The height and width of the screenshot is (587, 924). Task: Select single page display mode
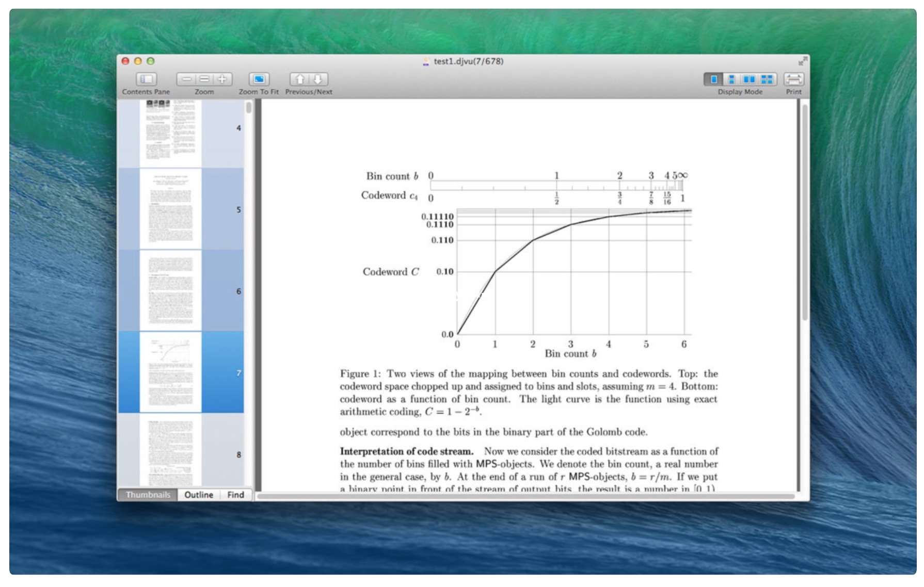[714, 79]
